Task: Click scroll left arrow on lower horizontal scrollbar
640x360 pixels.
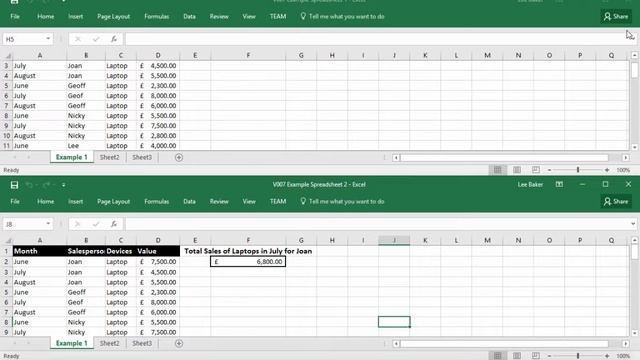Action: click(396, 344)
